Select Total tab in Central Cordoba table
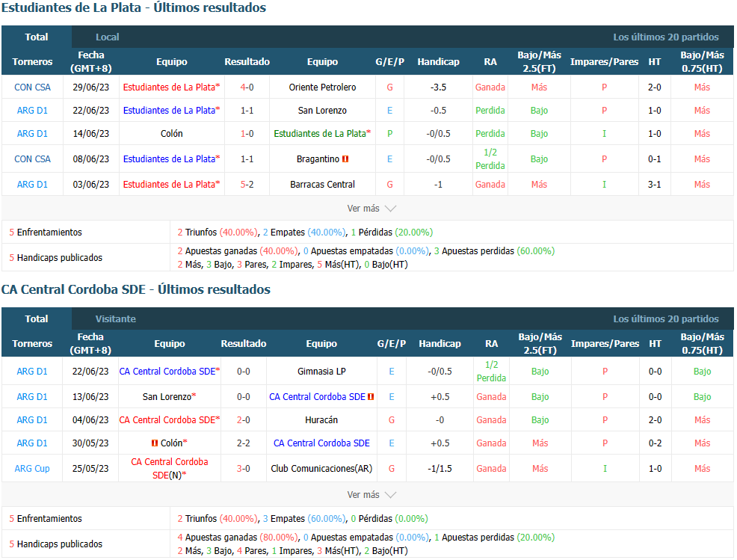Image resolution: width=737 pixels, height=560 pixels. coord(36,319)
